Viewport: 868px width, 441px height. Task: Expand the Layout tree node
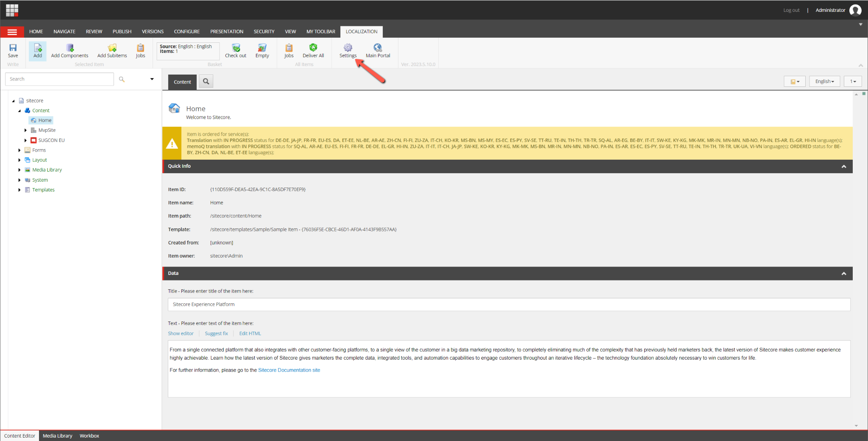(x=19, y=160)
